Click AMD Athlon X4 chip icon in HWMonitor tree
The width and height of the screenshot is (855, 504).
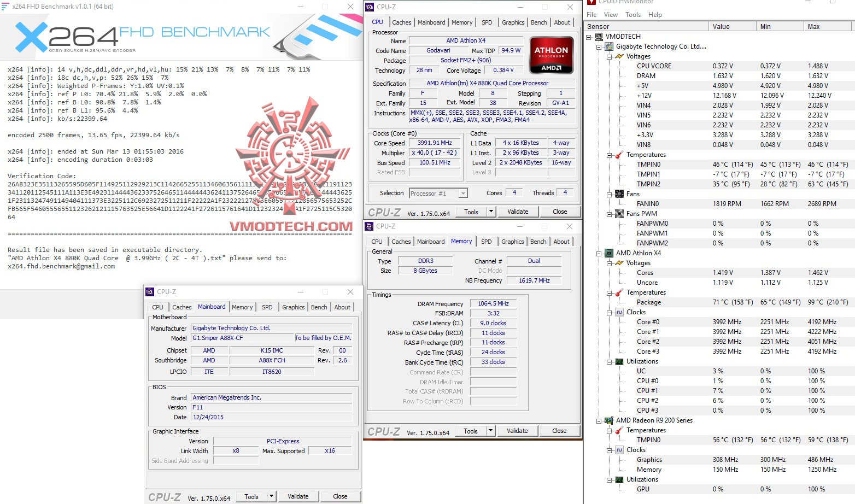(609, 253)
